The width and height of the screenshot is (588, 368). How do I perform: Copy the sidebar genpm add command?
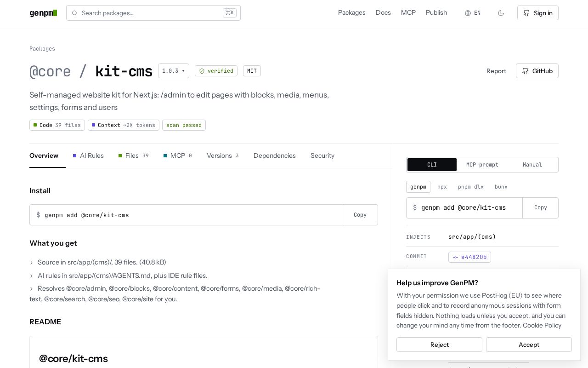541,208
